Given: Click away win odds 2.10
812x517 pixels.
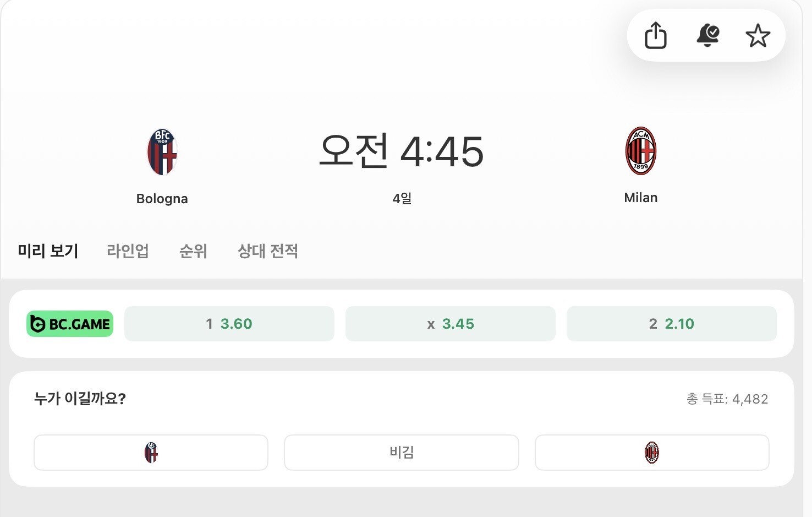Looking at the screenshot, I should point(671,324).
